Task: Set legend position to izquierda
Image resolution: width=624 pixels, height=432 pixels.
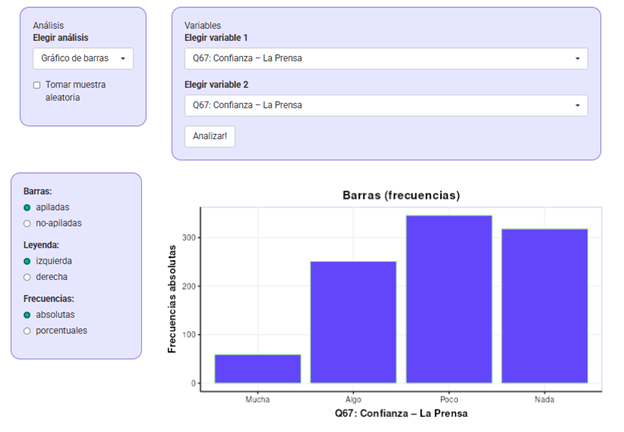Action: pos(27,261)
